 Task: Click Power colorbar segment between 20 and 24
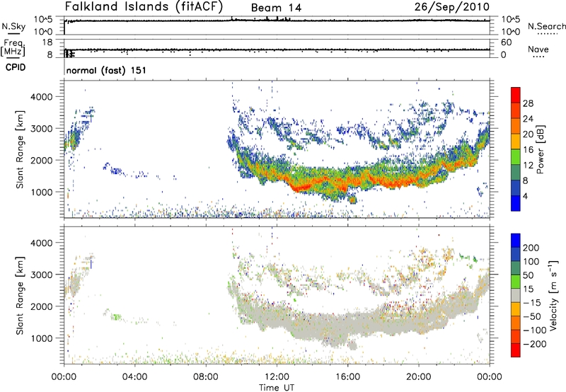(x=516, y=126)
